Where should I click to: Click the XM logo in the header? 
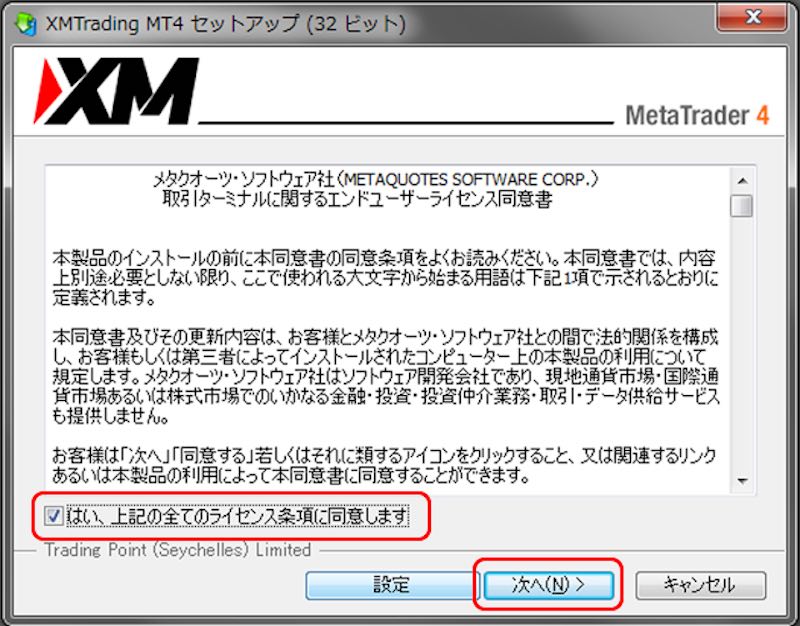[x=116, y=91]
